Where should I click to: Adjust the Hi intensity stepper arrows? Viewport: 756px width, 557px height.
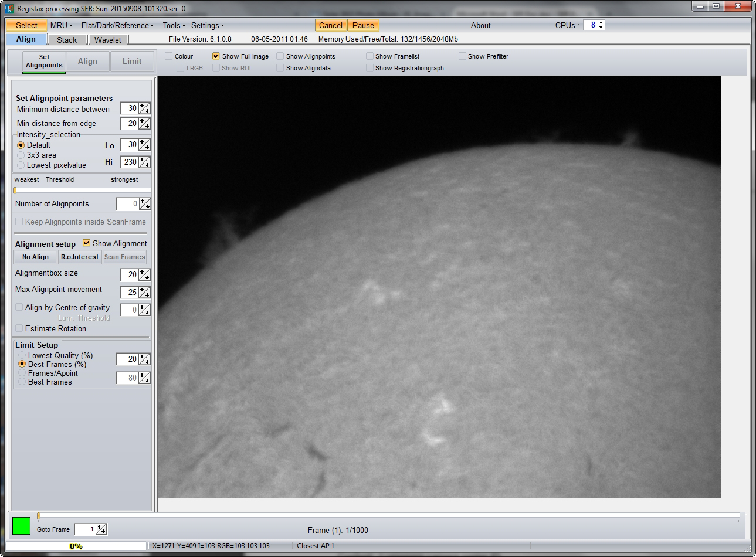144,162
